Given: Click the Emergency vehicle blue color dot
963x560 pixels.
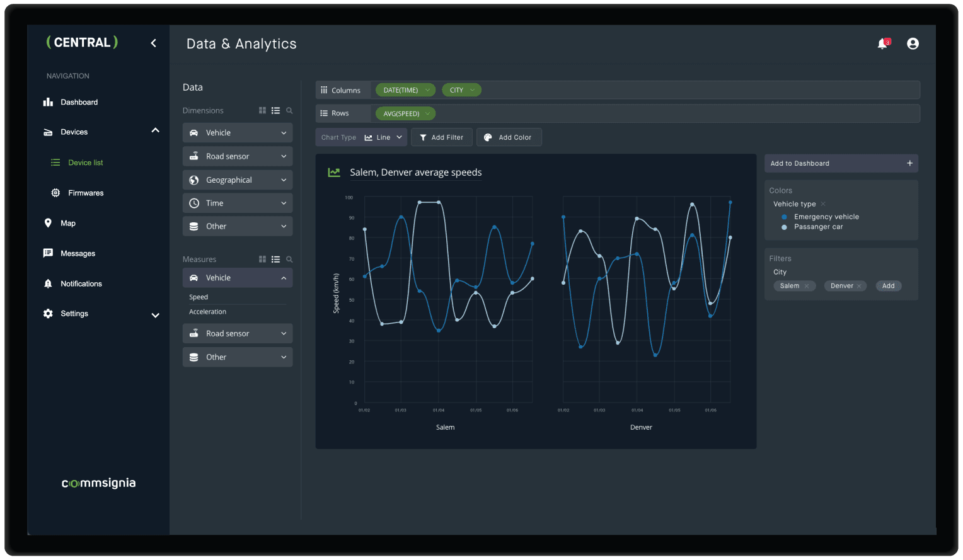Looking at the screenshot, I should (784, 217).
